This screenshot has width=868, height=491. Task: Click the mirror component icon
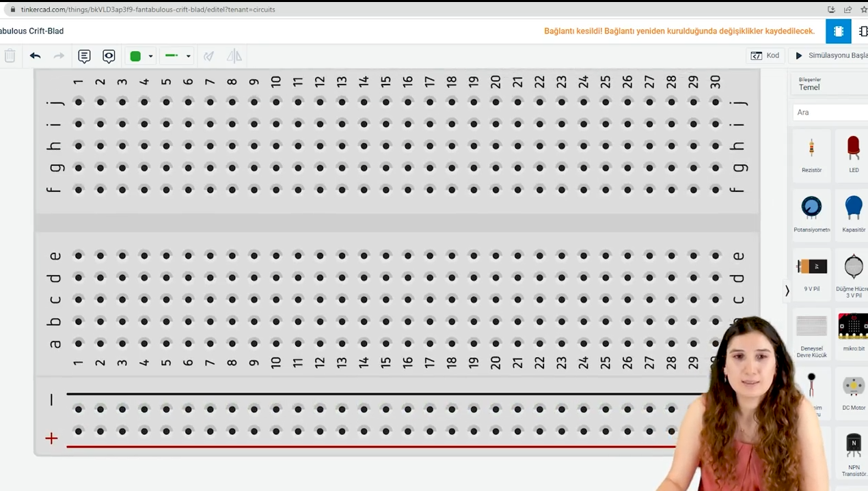click(x=234, y=56)
